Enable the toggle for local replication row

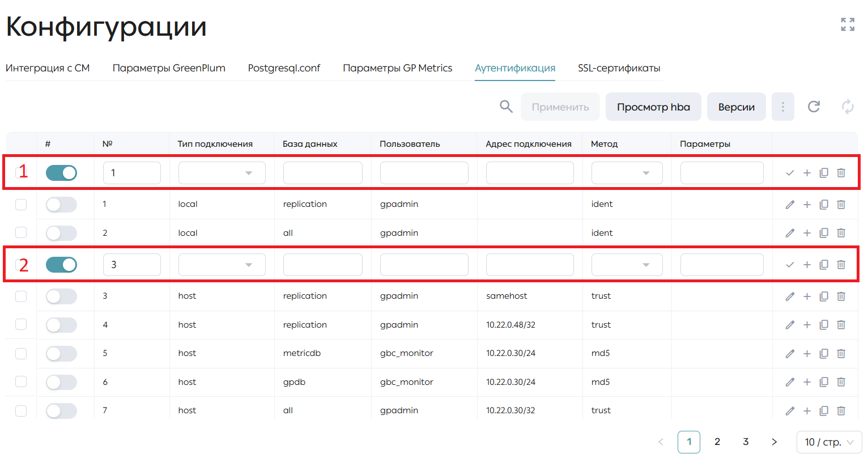click(61, 205)
